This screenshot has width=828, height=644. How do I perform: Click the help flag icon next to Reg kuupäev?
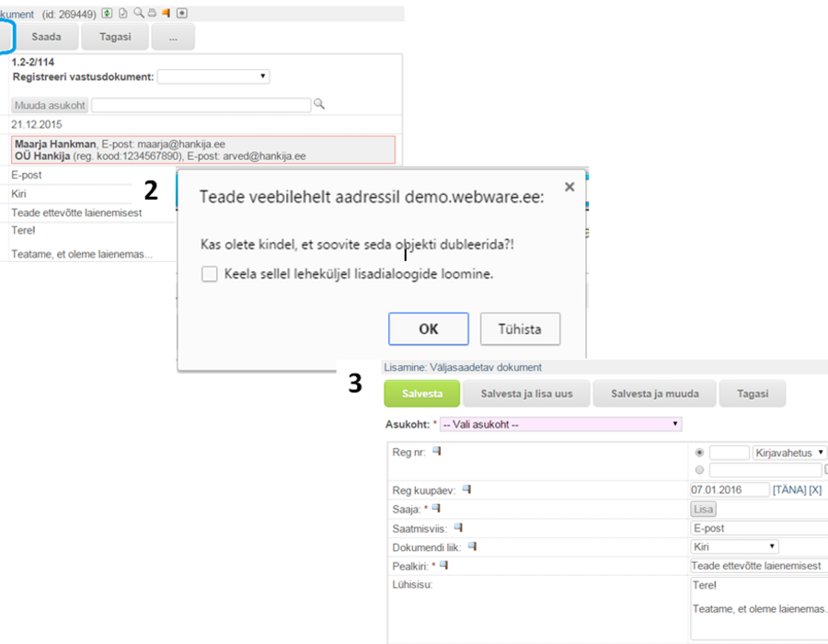466,489
